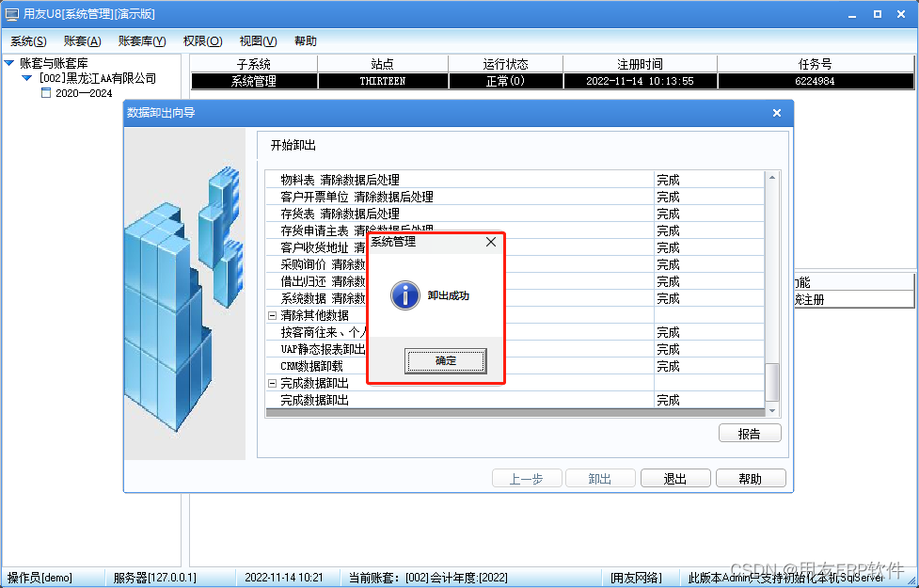Click the list scrollbar up arrow
Viewport: 919px width, 588px height.
[x=772, y=178]
